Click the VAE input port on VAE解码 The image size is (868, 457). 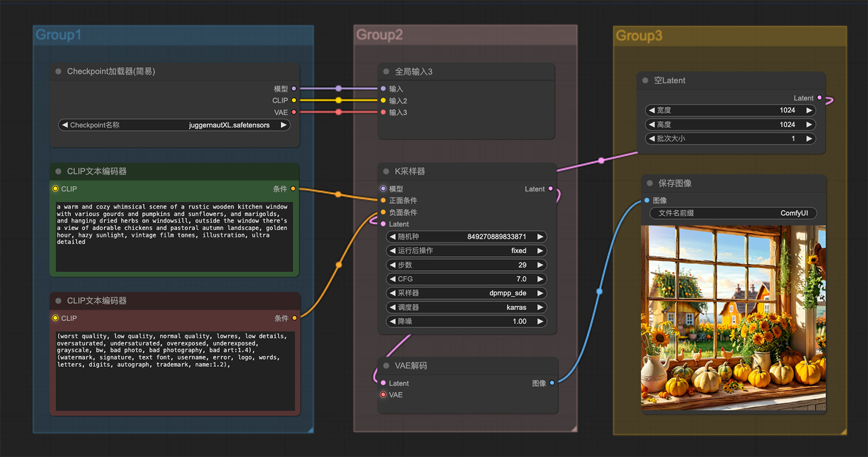[x=383, y=395]
